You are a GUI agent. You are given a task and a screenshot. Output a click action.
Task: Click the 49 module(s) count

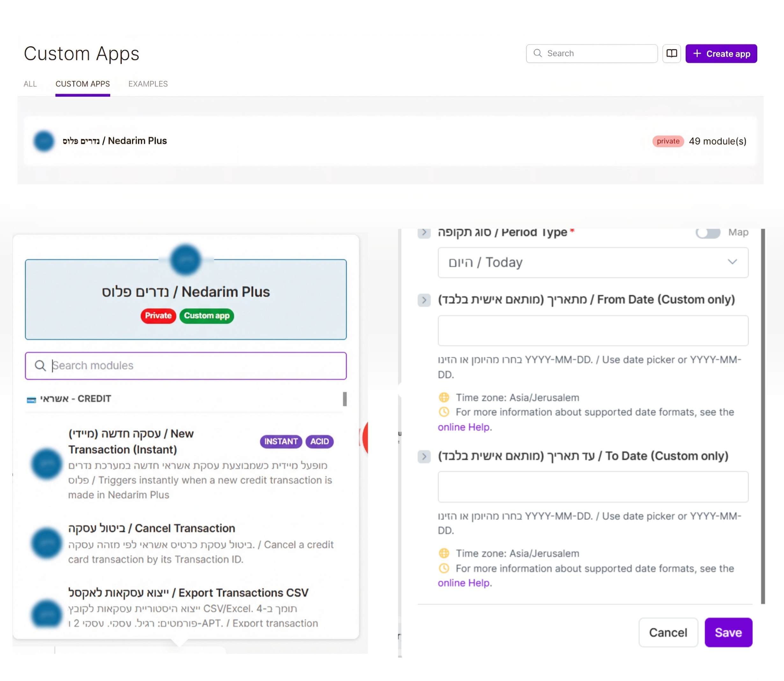[x=717, y=141]
